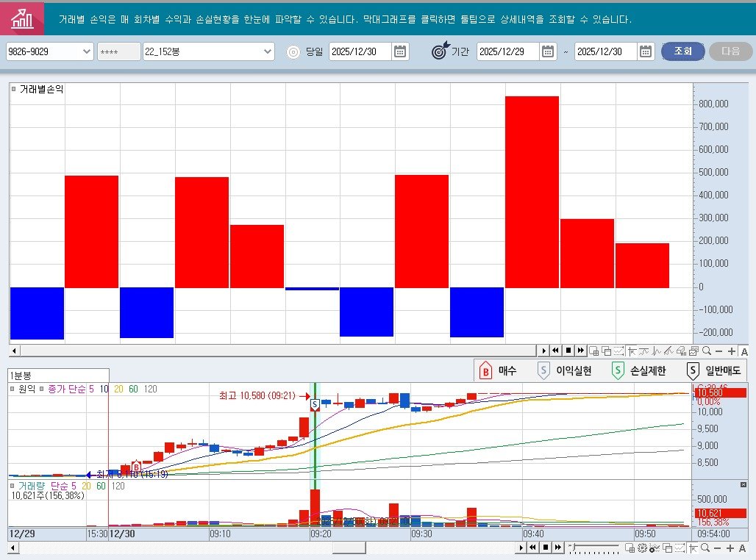Click the settings gear in bottom chart toolbar
The width and height of the screenshot is (756, 560).
(642, 548)
